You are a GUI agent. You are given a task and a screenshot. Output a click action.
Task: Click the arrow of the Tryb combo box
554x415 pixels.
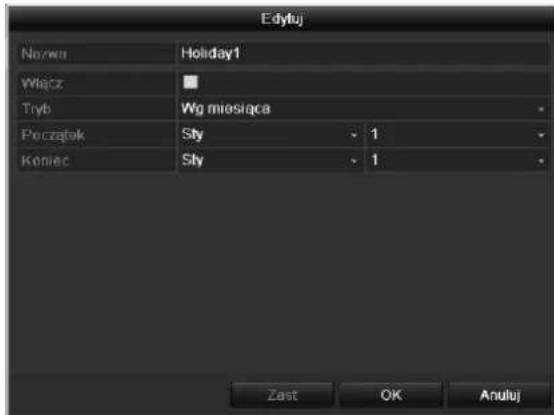[541, 109]
